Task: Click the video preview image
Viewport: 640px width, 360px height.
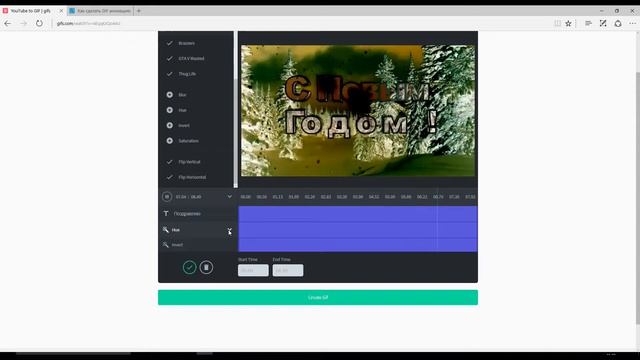Action: 358,111
